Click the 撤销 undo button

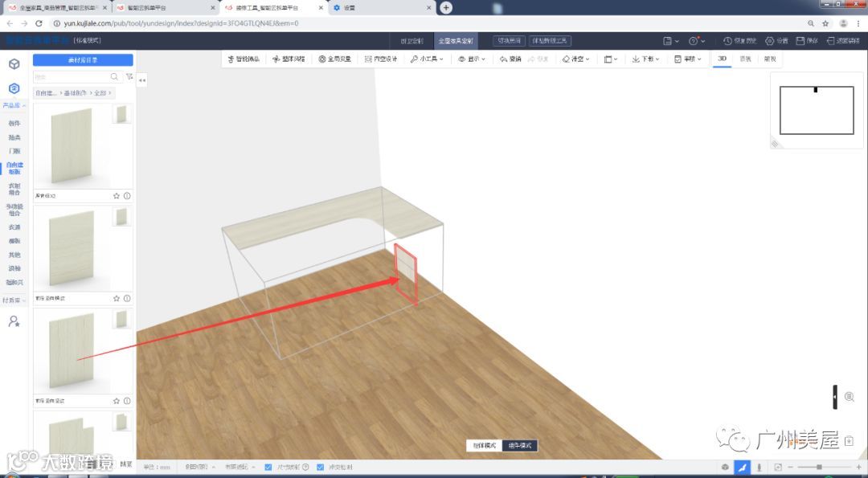[x=510, y=59]
